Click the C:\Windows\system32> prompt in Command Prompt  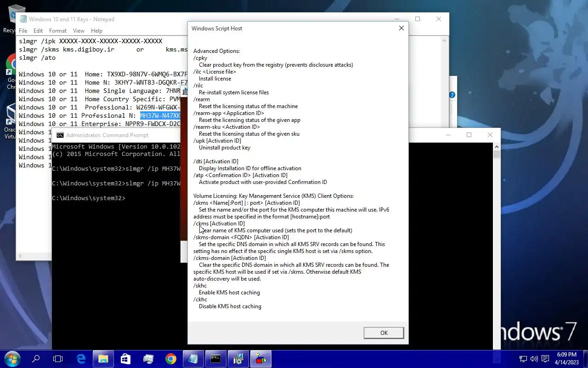pos(88,198)
